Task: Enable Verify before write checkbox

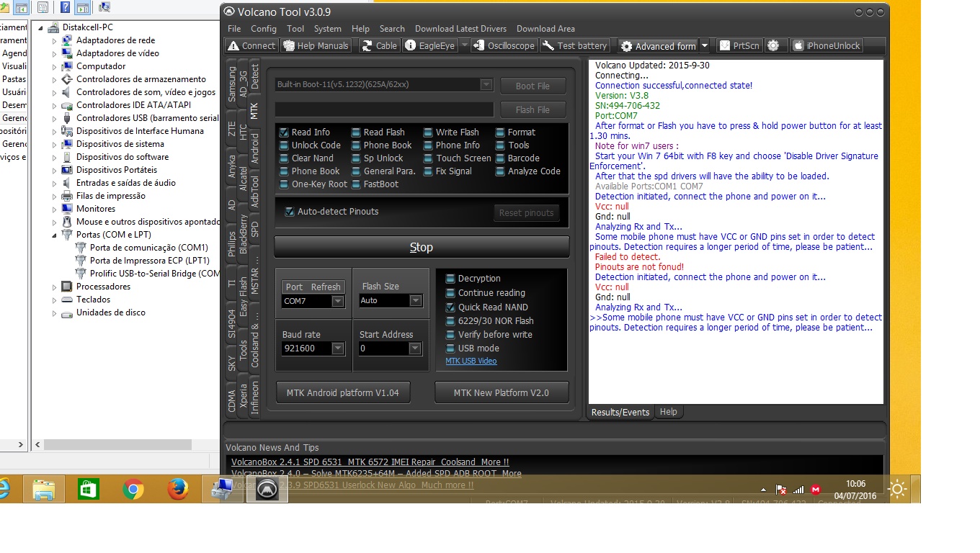Action: (x=450, y=335)
